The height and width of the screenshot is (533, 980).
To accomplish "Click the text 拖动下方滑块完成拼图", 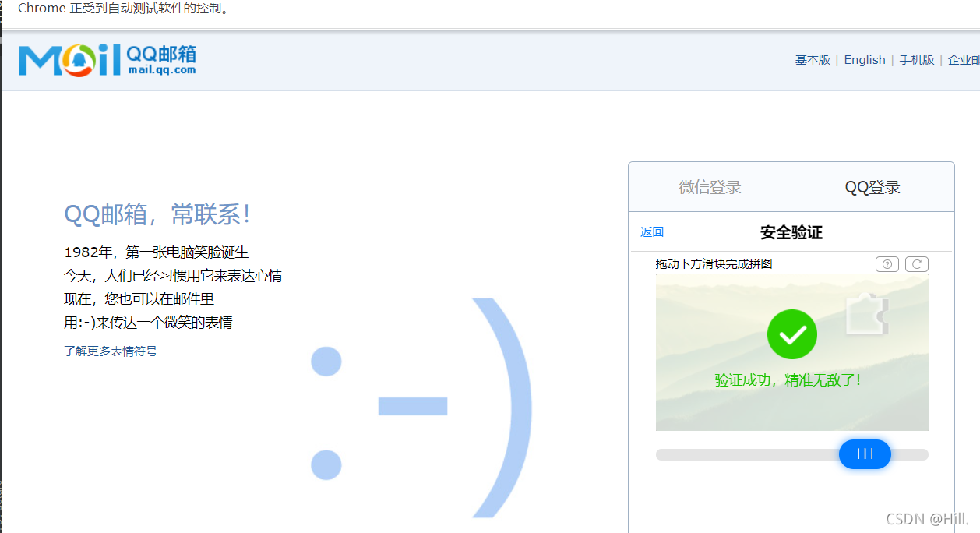I will coord(714,264).
